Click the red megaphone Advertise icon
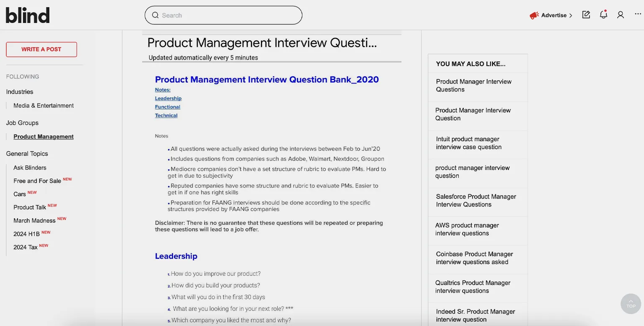 [x=534, y=15]
